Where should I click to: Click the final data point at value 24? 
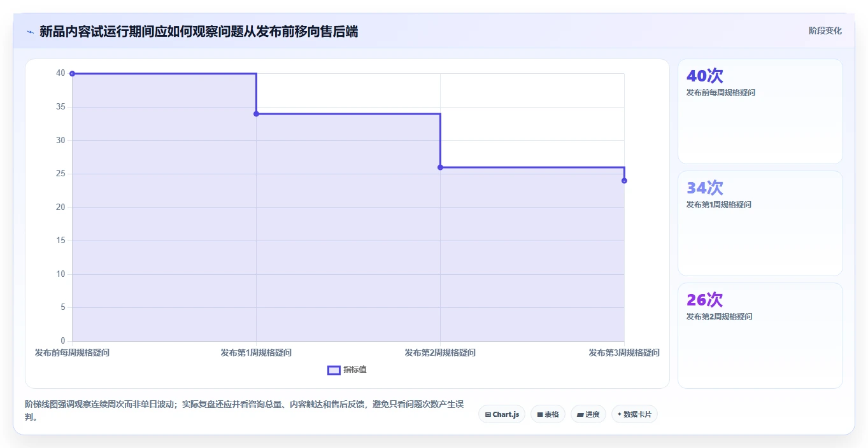pos(624,181)
